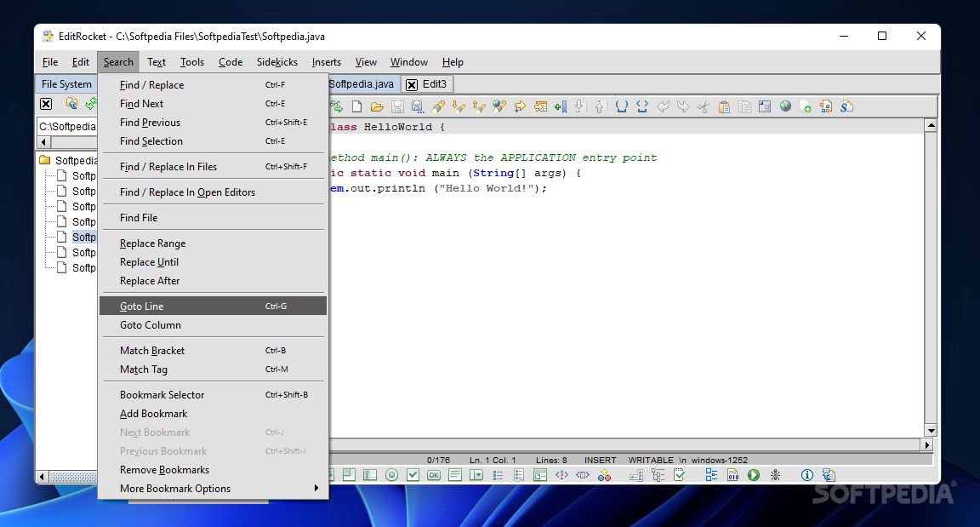Choose Find / Replace In Files
The height and width of the screenshot is (527, 980).
(213, 167)
